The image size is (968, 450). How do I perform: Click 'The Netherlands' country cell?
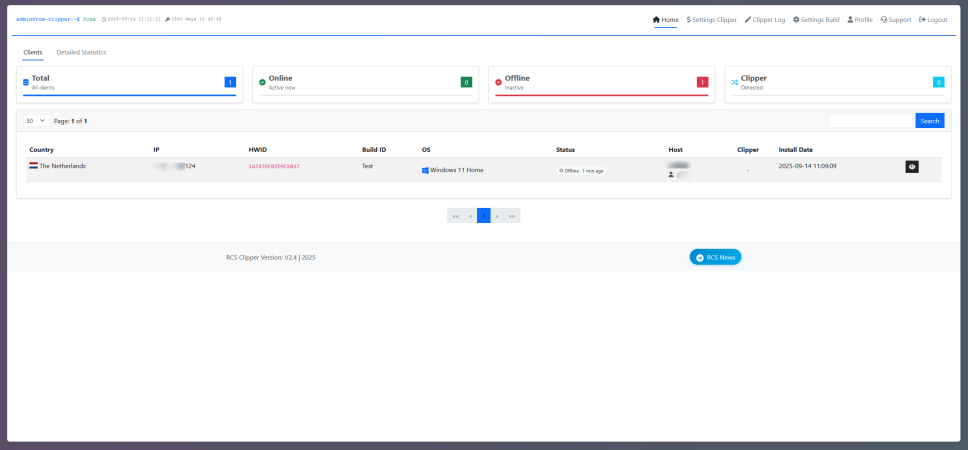coord(62,166)
